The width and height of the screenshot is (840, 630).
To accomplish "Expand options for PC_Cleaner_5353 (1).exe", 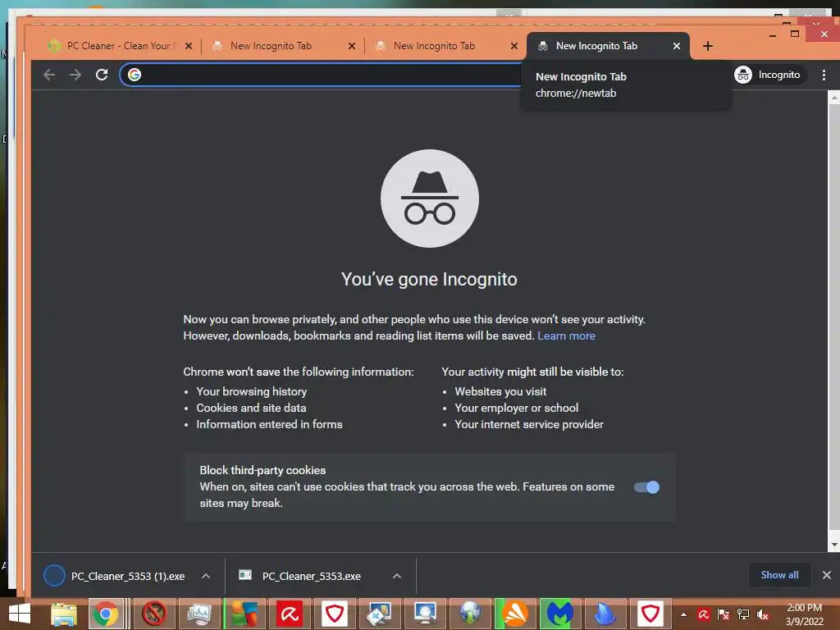I will coord(206,577).
